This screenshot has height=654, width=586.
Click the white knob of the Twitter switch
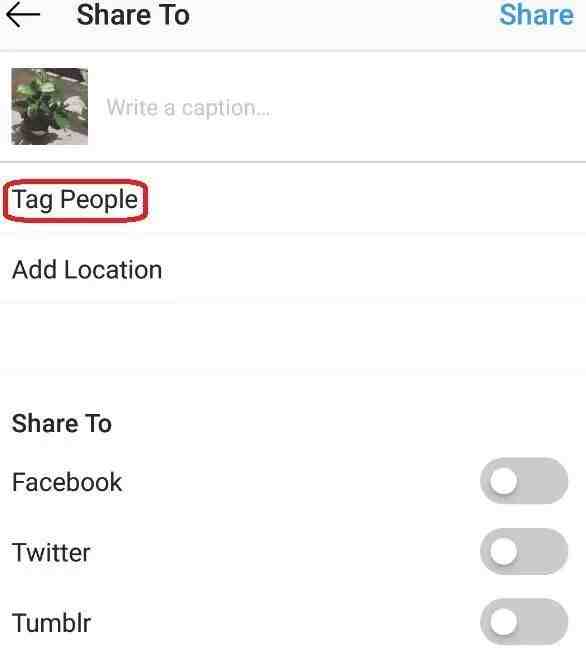[503, 551]
